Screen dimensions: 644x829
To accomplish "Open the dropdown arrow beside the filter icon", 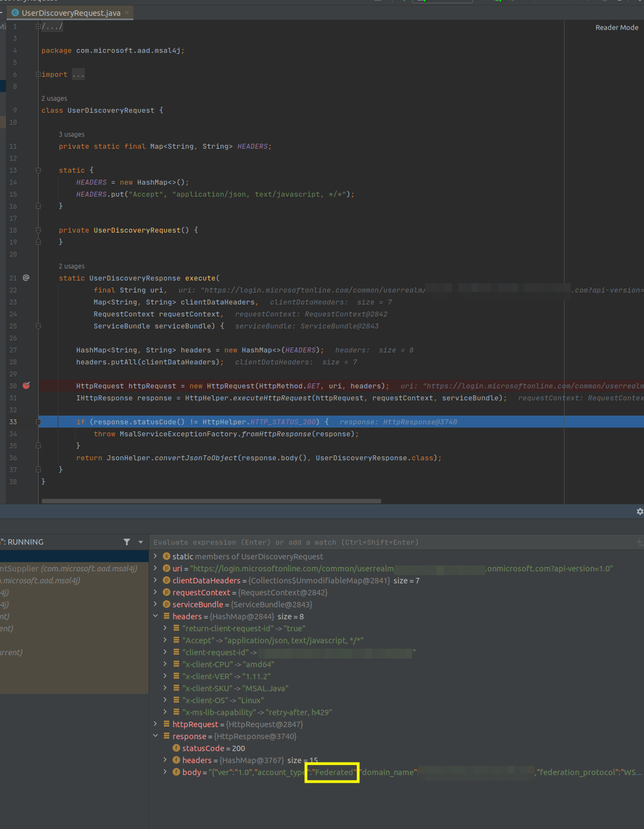I will 140,541.
